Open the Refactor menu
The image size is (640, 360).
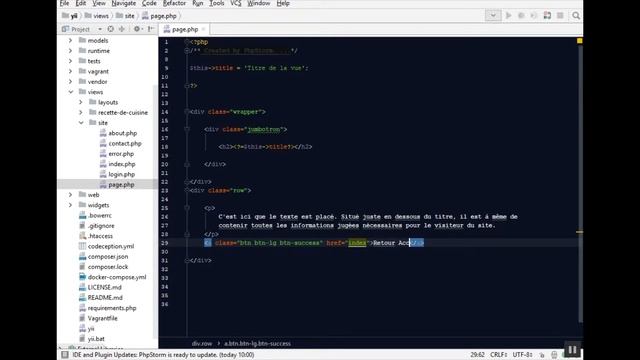[174, 3]
